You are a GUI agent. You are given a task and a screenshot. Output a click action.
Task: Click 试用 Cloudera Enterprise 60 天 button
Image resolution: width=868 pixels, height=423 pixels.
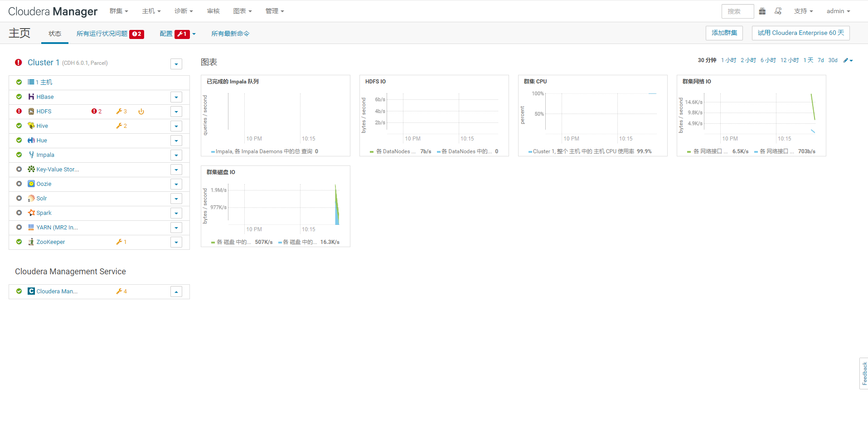pyautogui.click(x=800, y=33)
